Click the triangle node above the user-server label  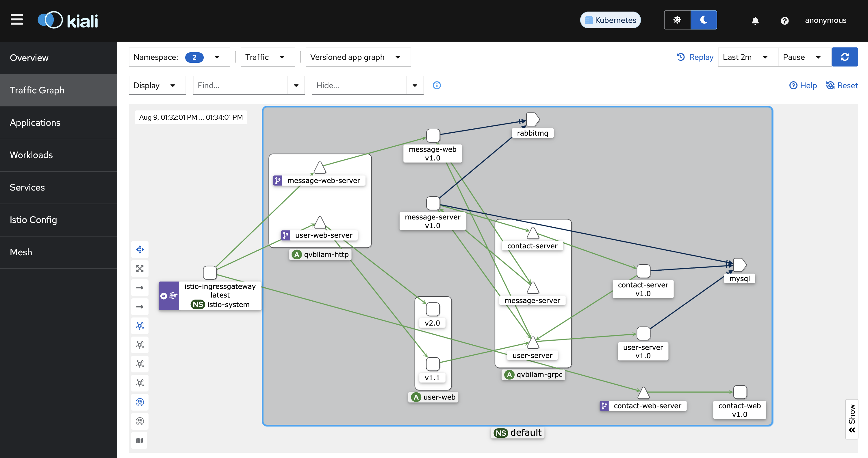pyautogui.click(x=533, y=343)
